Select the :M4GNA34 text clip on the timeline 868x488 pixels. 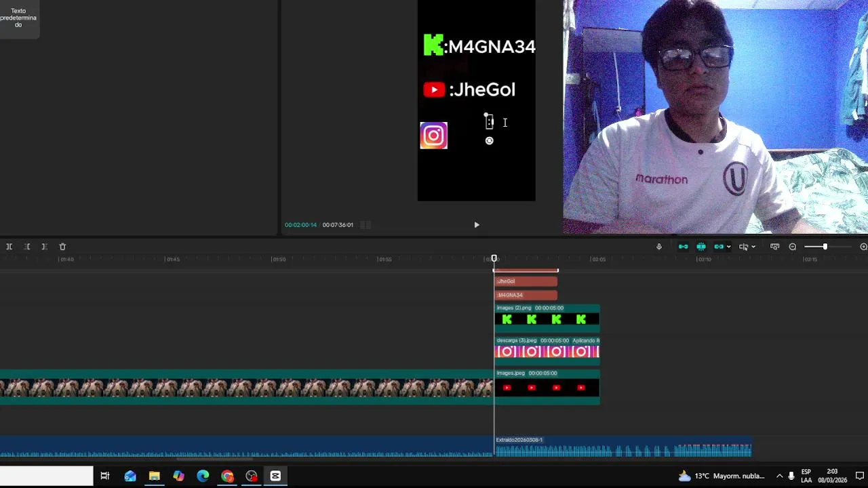point(526,295)
